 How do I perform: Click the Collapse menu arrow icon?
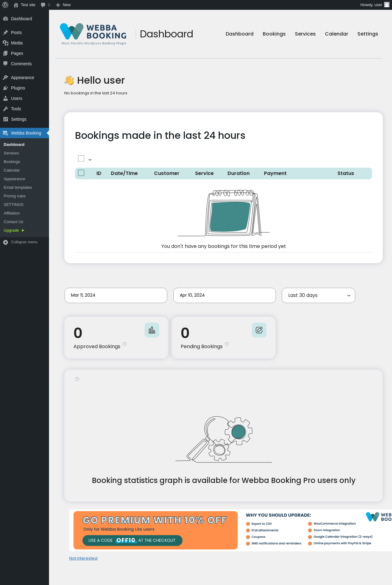click(6, 242)
